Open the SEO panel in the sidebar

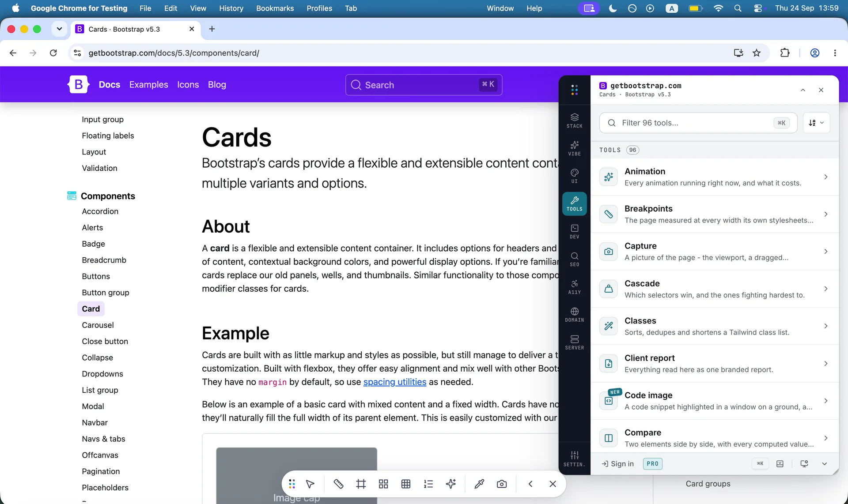coord(574,259)
